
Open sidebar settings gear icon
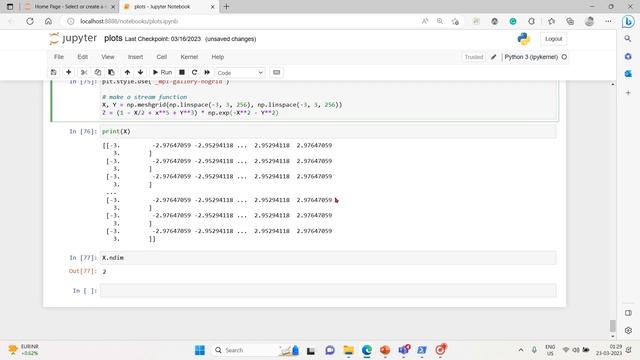[628, 330]
